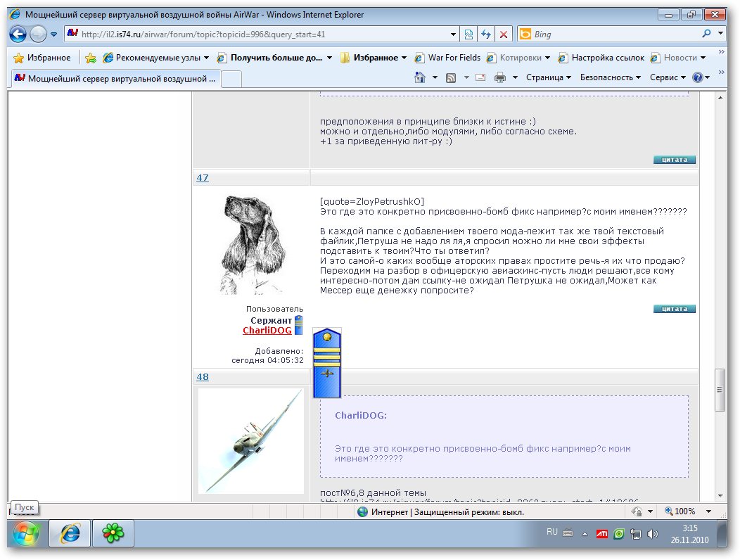
Task: Open the Сервис menu
Action: tap(668, 77)
